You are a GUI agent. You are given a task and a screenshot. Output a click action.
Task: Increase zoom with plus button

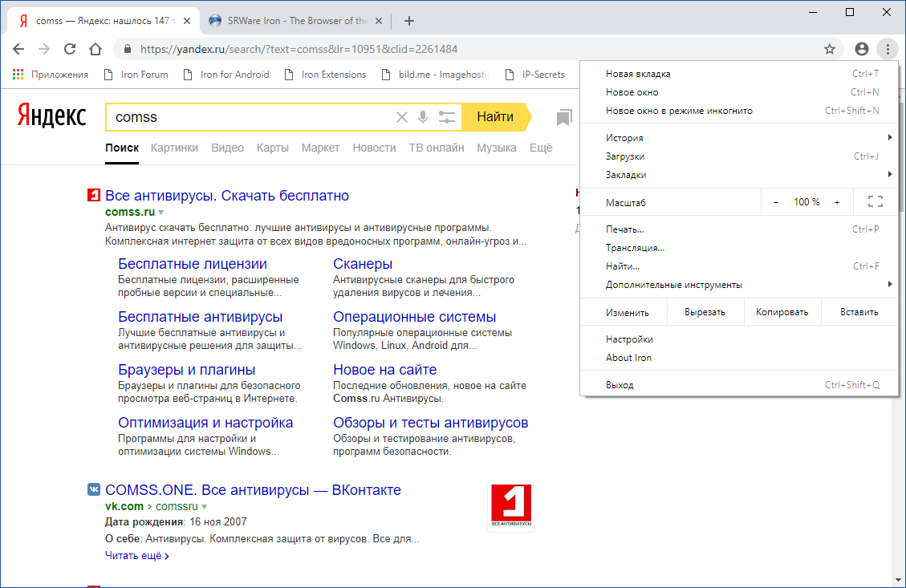coord(837,202)
